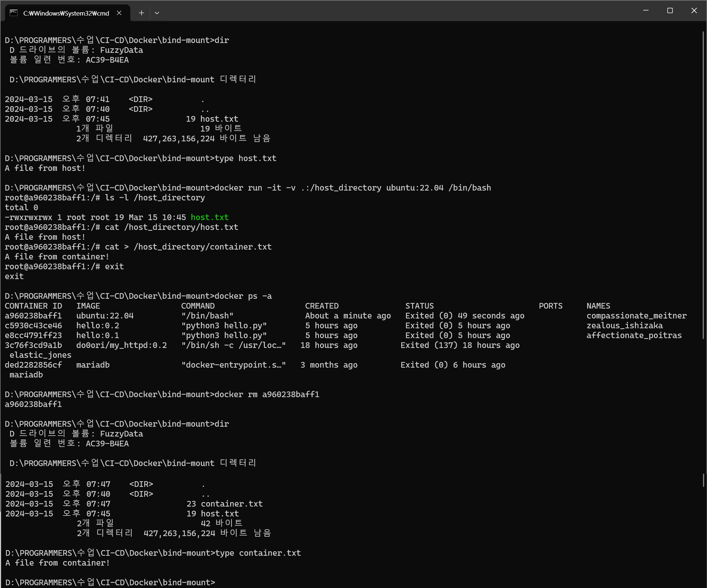707x588 pixels.
Task: Click the COMMAND column header
Action: (x=198, y=306)
